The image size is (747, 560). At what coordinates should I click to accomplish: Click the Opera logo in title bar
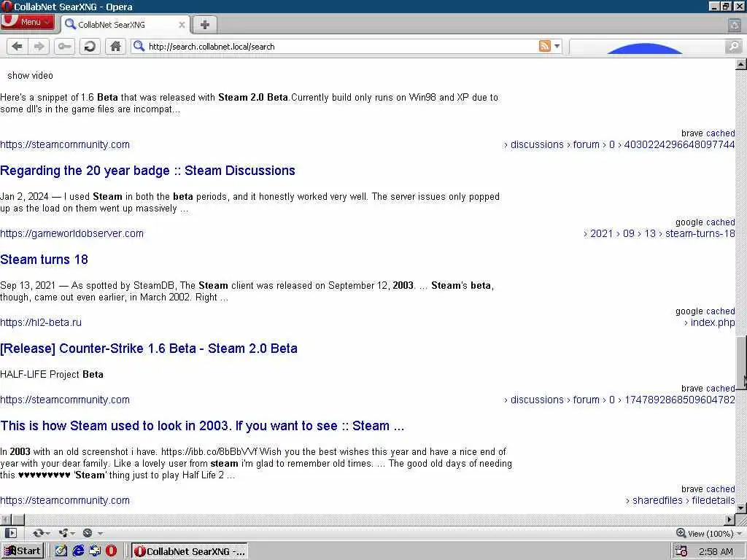7,7
